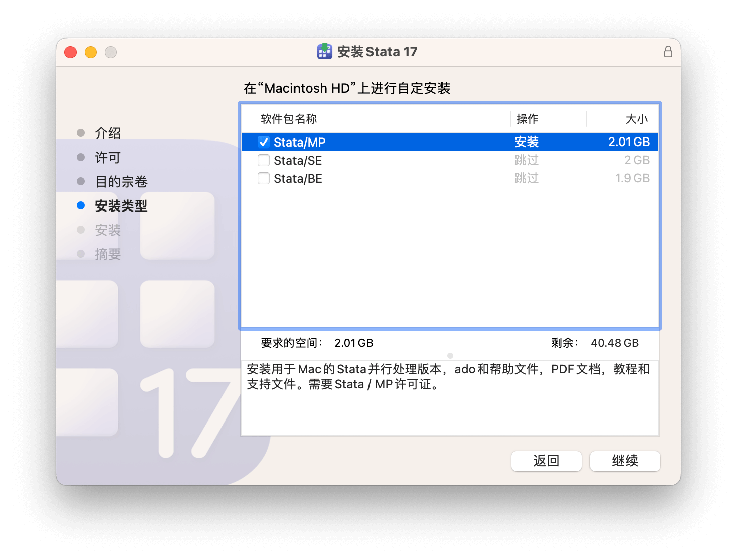Go to the 介绍 step in sidebar
Screen dimensions: 737x560
(x=108, y=133)
